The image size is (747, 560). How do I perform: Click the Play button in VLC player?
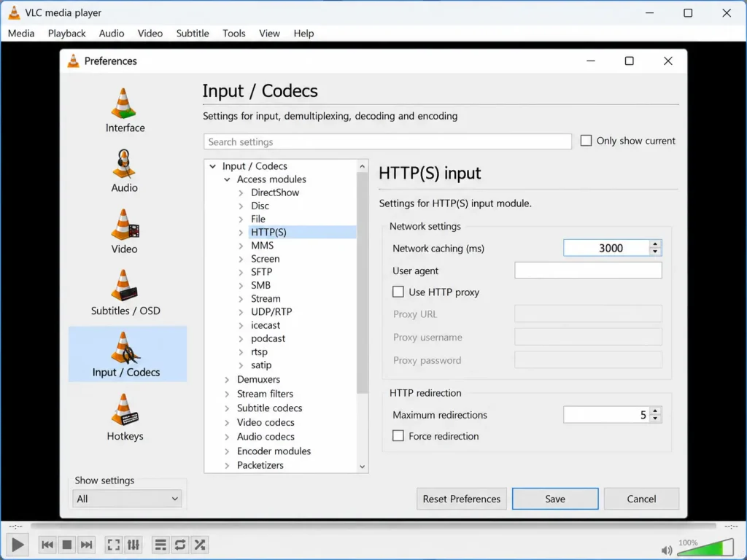coord(18,545)
